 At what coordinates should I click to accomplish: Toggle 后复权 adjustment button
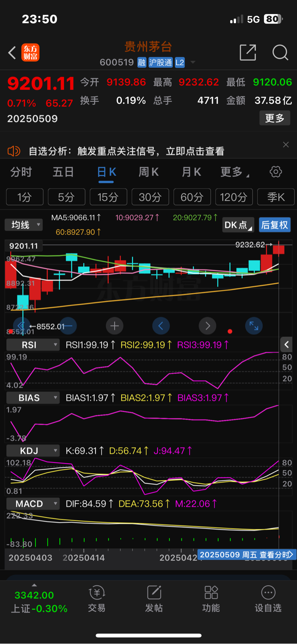tap(275, 225)
